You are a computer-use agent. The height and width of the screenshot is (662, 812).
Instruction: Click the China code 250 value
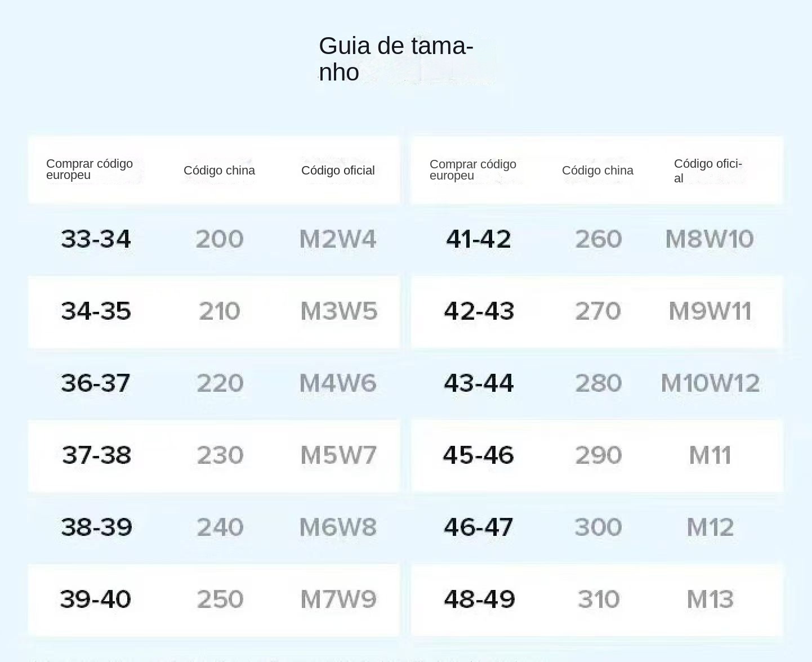[x=220, y=600]
